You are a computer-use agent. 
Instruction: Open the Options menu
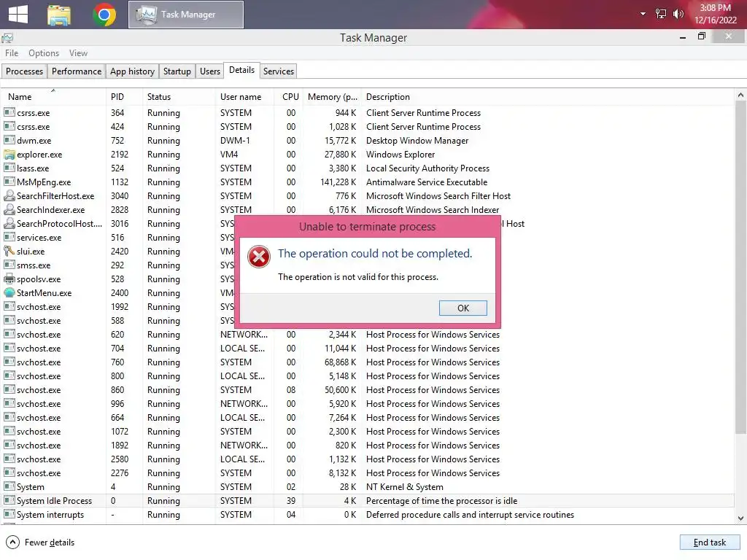[44, 52]
